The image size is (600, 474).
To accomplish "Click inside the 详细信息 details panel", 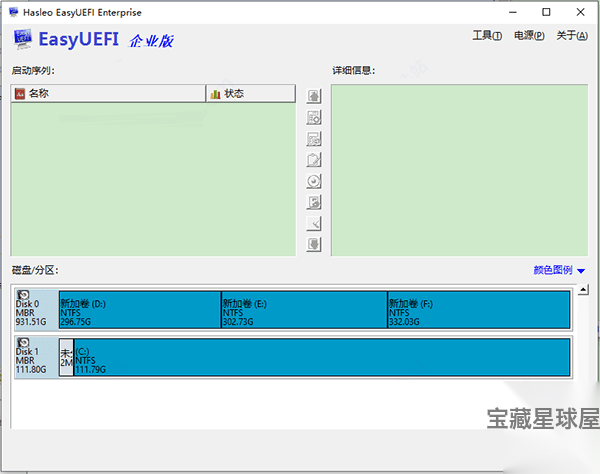I will pos(459,170).
